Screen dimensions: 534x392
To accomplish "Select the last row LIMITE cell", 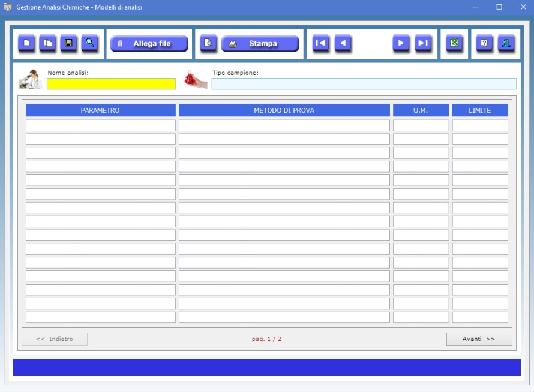I will tap(480, 317).
